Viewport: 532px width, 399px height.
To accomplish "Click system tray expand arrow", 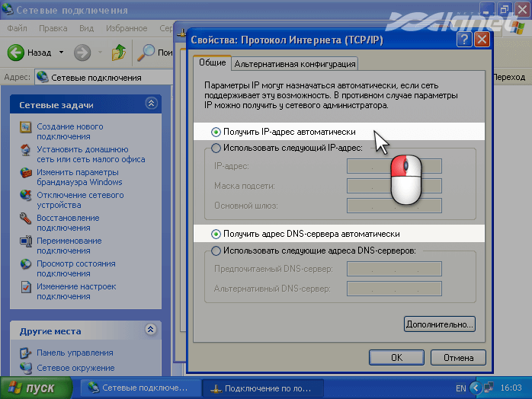I will coord(476,388).
